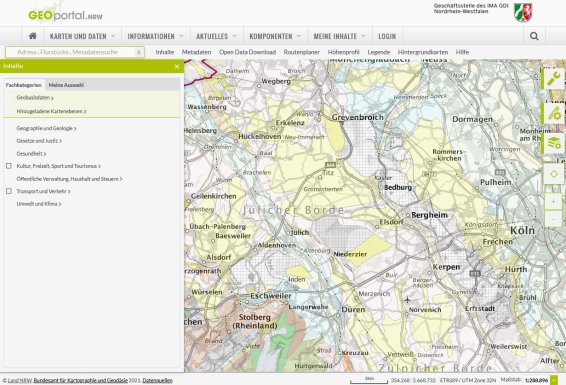This screenshot has width=566, height=385.
Task: Click the Eschweiler label on the map
Action: pyautogui.click(x=271, y=296)
